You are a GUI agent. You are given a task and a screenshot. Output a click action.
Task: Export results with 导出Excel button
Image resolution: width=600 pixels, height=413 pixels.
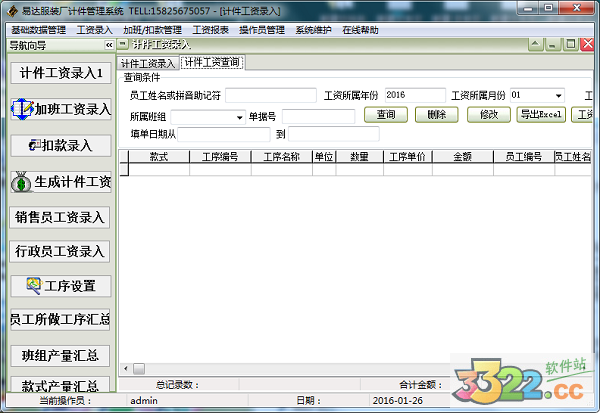coord(541,114)
